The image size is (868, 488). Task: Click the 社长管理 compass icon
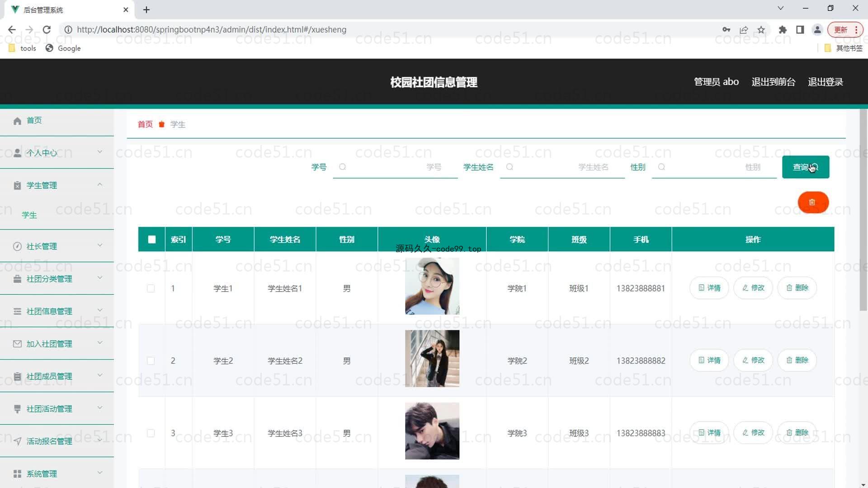(17, 246)
